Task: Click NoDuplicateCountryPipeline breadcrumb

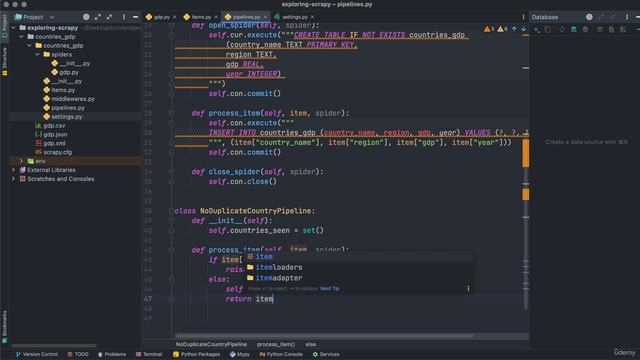Action: point(211,344)
